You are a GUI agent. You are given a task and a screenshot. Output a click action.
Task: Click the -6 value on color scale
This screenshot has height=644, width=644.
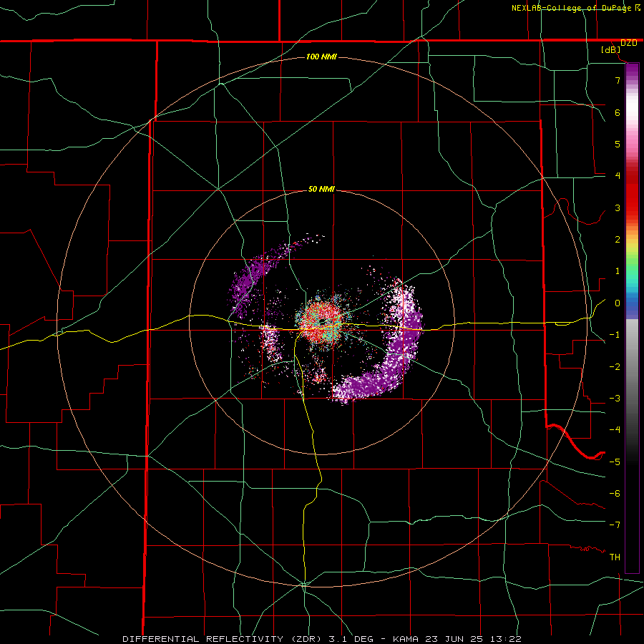click(615, 493)
